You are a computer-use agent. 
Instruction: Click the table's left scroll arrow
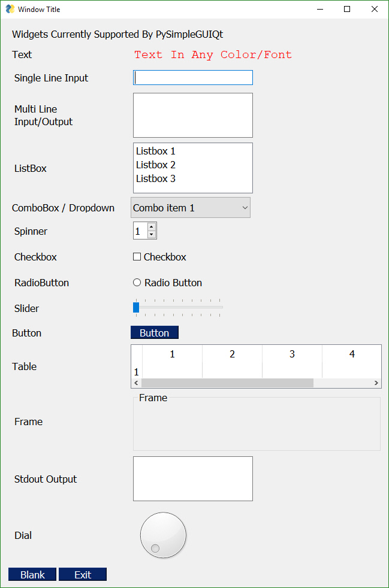click(x=136, y=383)
